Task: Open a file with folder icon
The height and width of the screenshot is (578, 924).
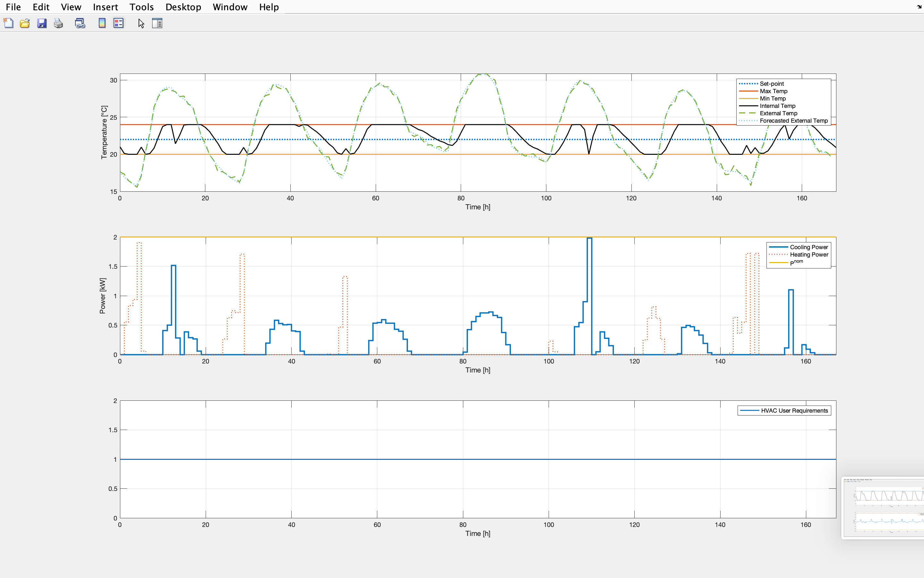Action: [25, 23]
